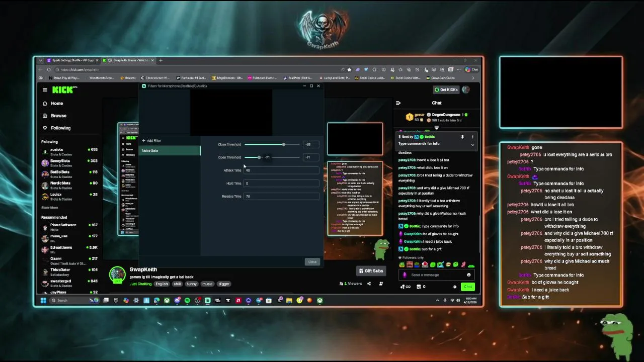The image size is (644, 362).
Task: Switch to GwapKeith Stream browser tab
Action: click(129, 60)
